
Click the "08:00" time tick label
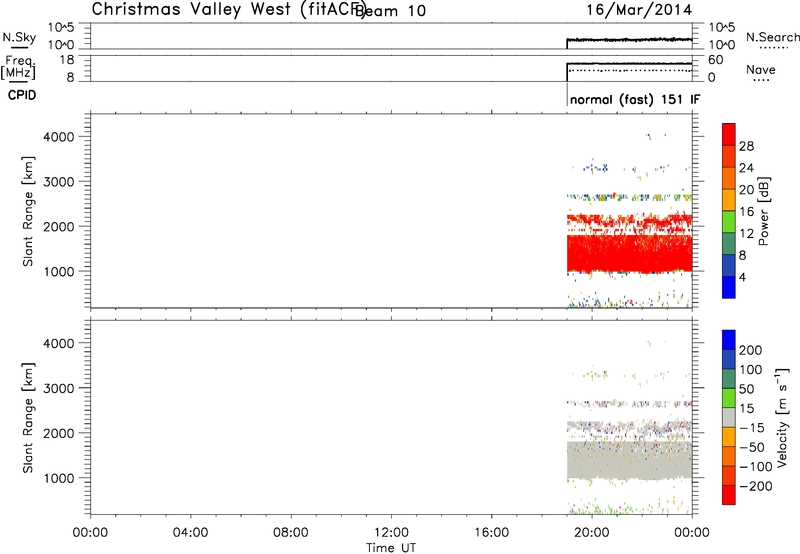pos(291,533)
